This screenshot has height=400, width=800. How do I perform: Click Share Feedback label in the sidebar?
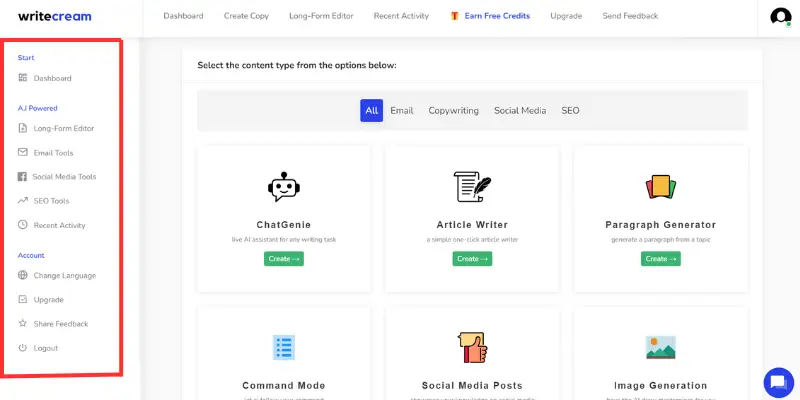tap(61, 323)
